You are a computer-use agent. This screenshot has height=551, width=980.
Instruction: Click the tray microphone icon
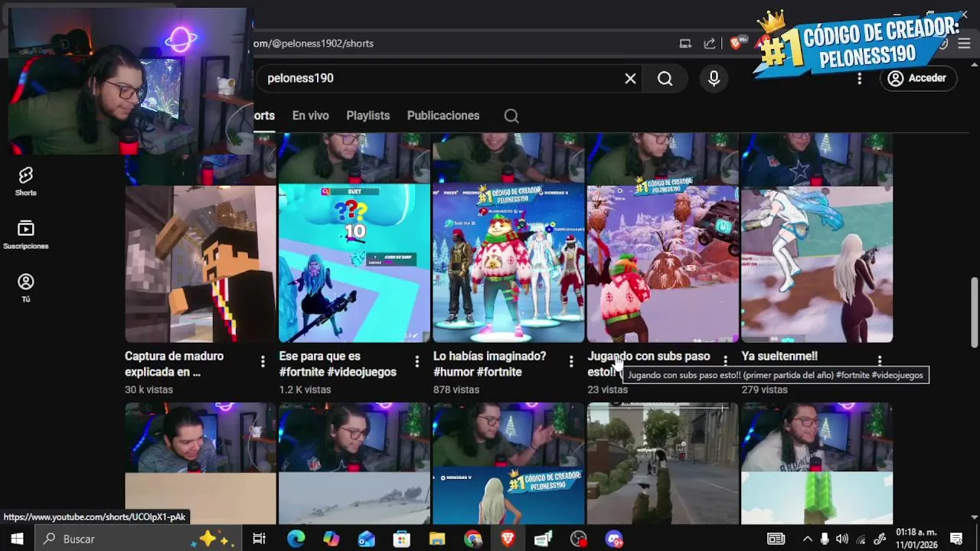coord(825,539)
